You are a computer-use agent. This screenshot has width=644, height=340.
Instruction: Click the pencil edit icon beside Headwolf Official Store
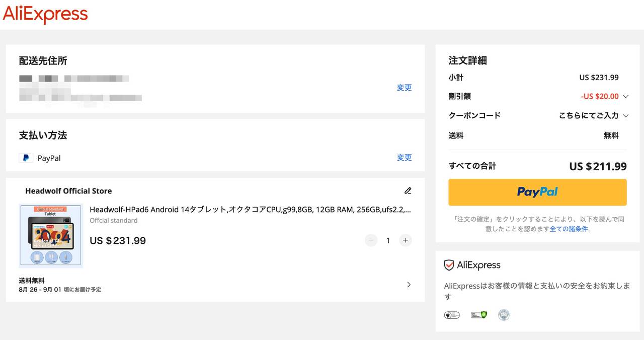(x=408, y=191)
